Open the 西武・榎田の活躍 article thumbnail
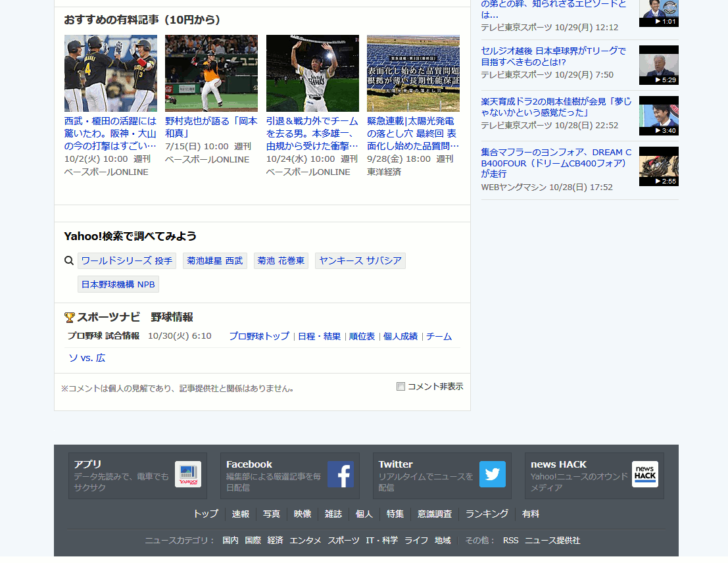728x563 pixels. tap(110, 74)
